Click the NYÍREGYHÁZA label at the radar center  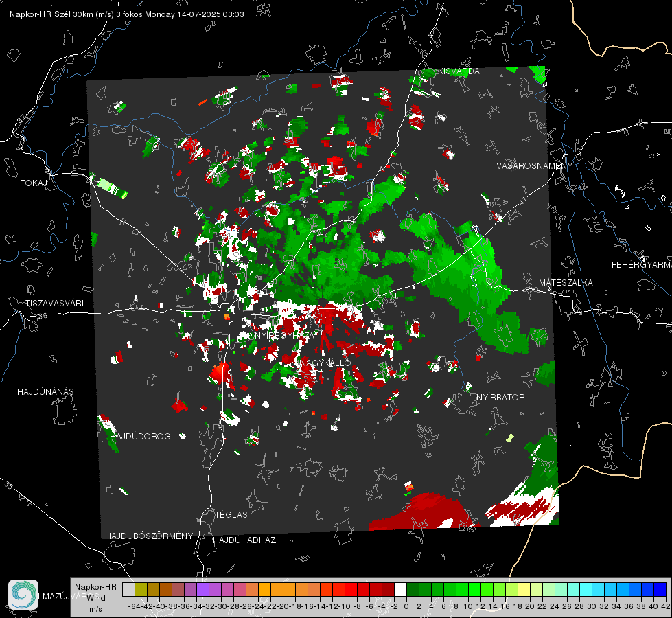[x=284, y=335]
